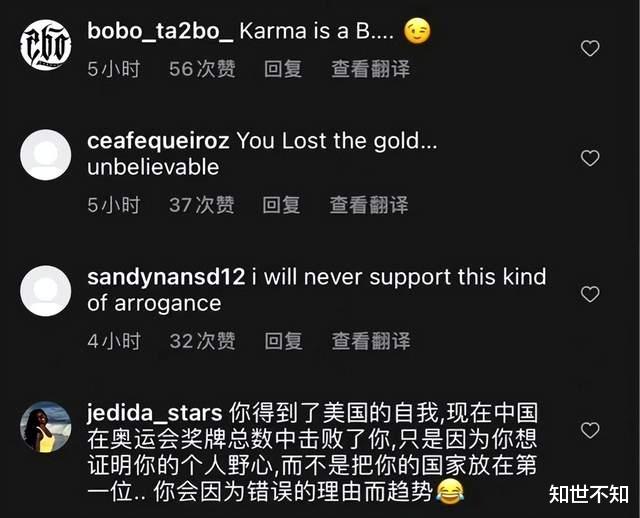Tap the heart beside sandynansd12's comment

click(x=590, y=294)
